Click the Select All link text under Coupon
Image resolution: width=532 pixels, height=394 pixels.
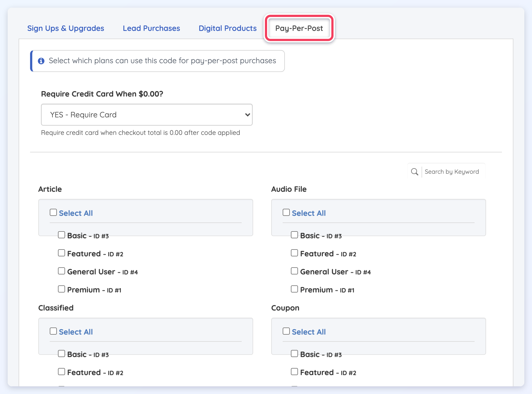click(x=309, y=332)
